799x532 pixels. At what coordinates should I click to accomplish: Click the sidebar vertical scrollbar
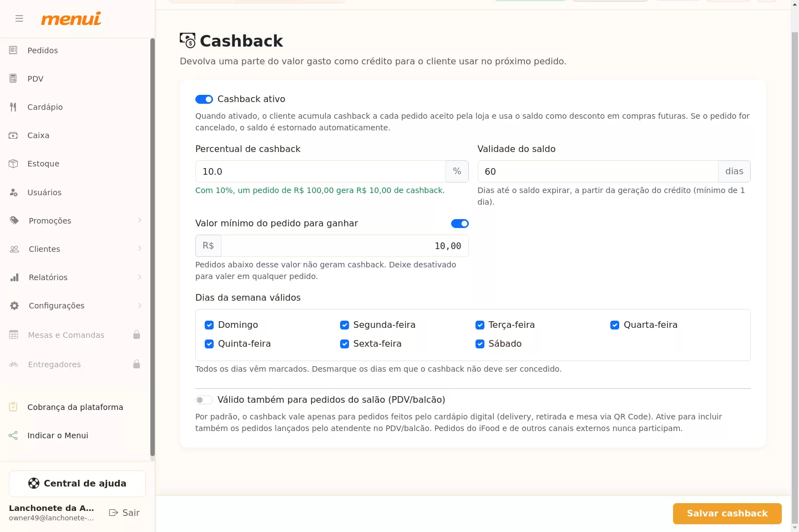tap(153, 248)
